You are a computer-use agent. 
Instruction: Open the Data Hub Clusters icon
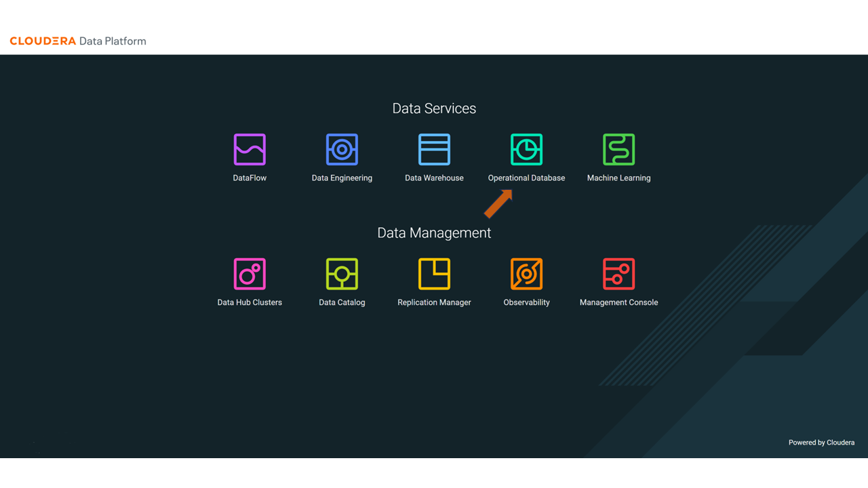250,274
